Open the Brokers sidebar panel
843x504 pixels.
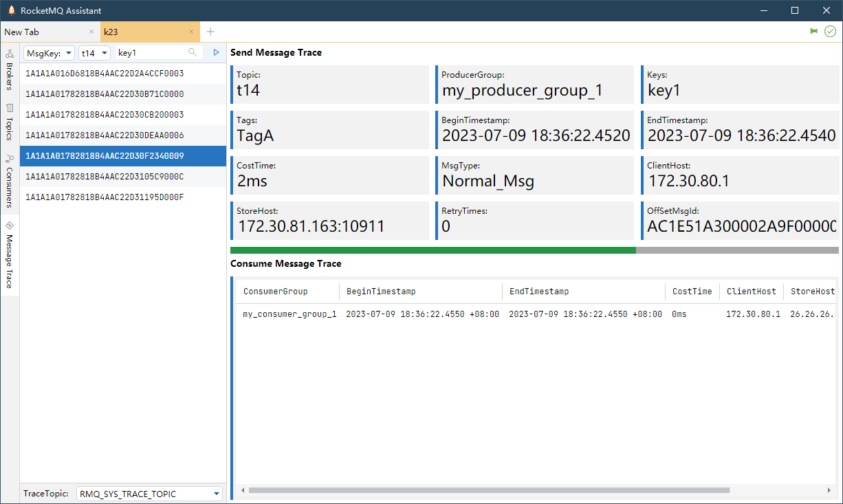10,70
